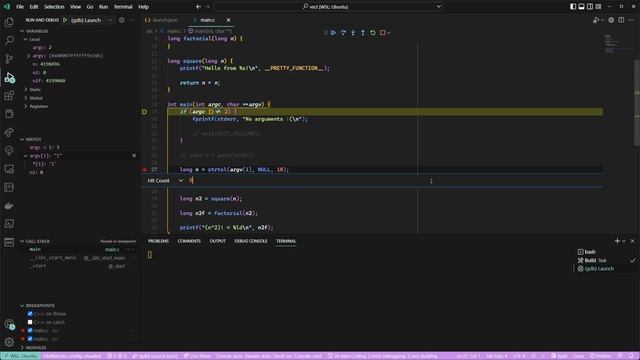
Task: Click editor run/debug file button
Action: 596,20
